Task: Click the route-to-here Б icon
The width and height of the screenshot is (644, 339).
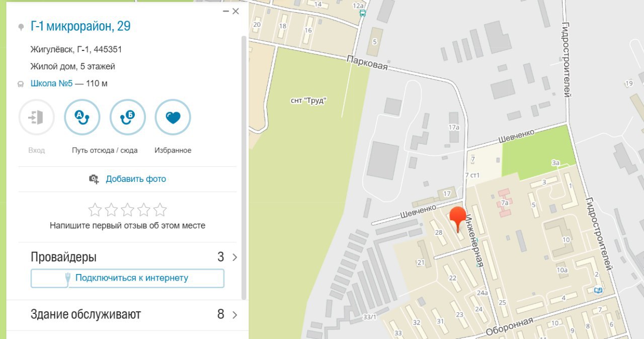Action: pos(127,117)
